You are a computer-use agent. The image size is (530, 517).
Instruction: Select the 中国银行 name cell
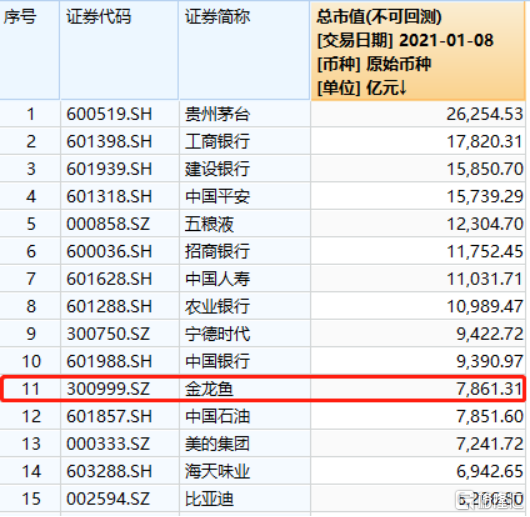click(245, 361)
